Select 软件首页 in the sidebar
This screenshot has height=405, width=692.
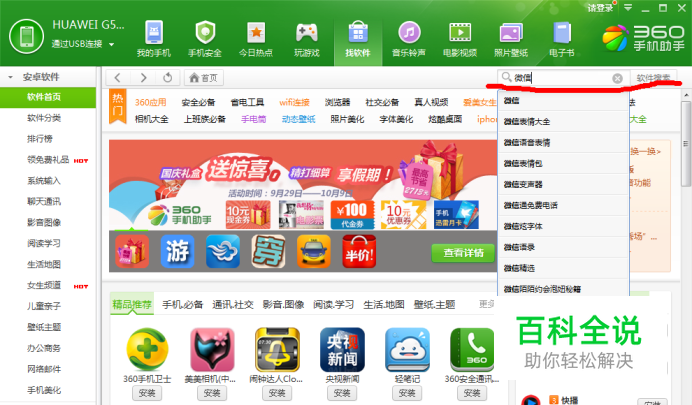point(48,97)
